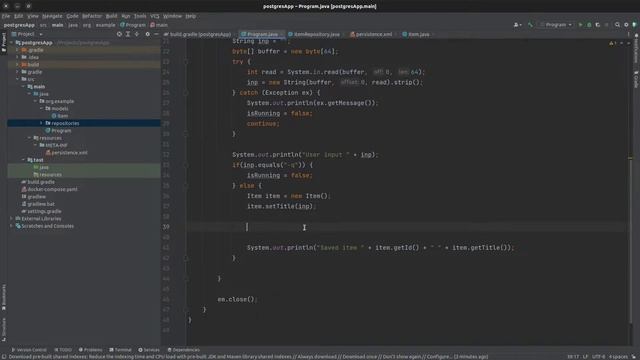640x360 pixels.
Task: Select Scratches and Consoles node
Action: pyautogui.click(x=44, y=226)
